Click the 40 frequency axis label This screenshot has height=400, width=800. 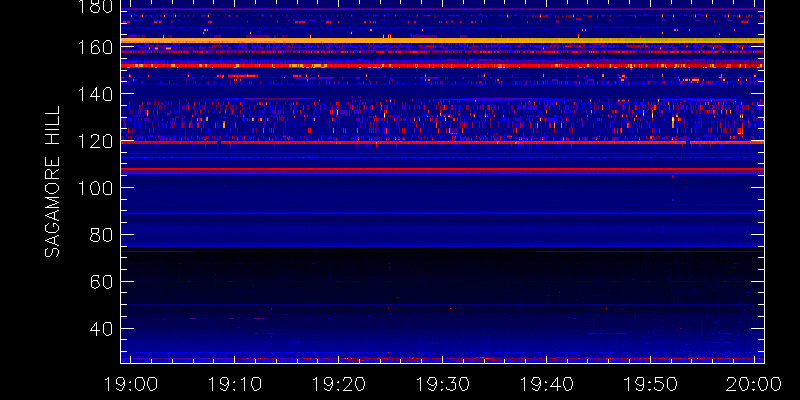(101, 329)
